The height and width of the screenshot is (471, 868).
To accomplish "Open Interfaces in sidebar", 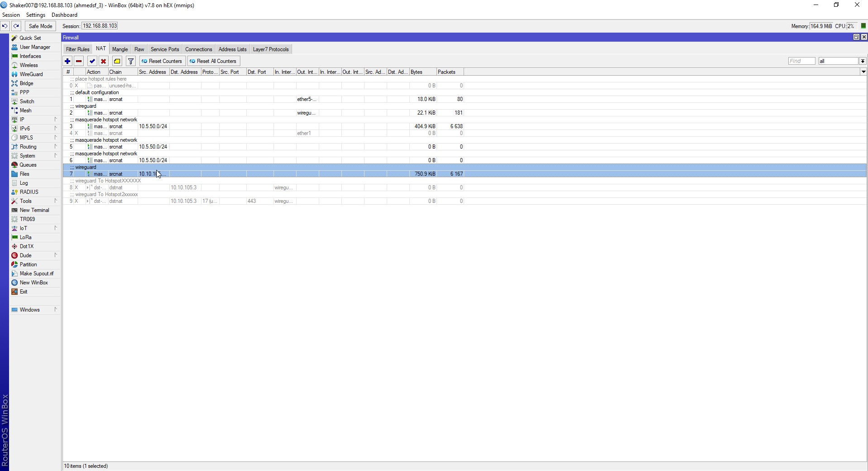I will tap(35, 56).
